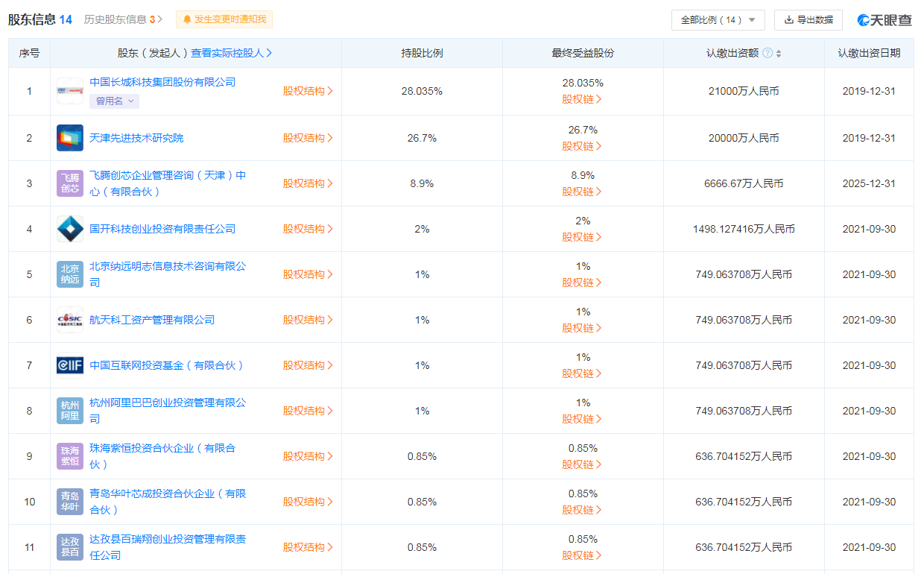Expand 股权结构 for 杭州阿里巴巴 row
This screenshot has width=924, height=574.
tap(308, 411)
